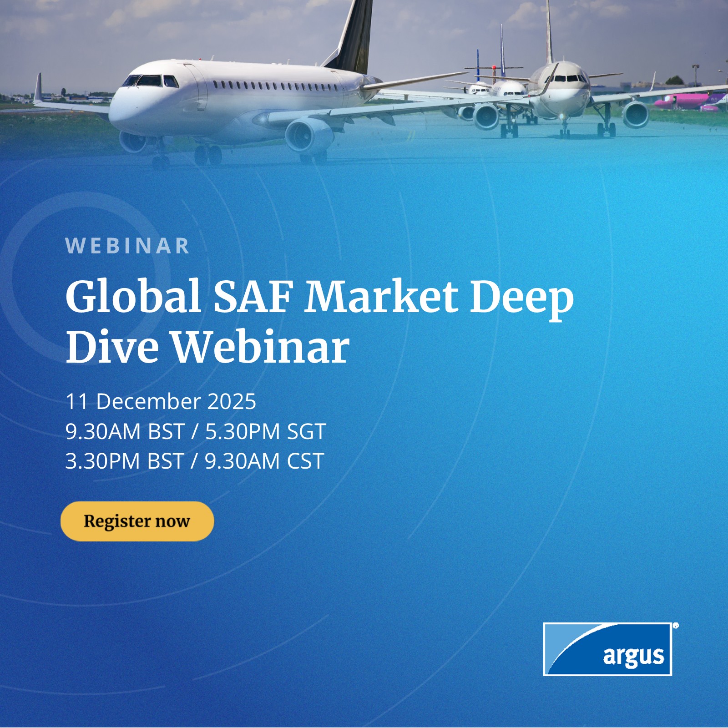
Task: Click the large white foreground airplane fuselage
Action: 237,98
